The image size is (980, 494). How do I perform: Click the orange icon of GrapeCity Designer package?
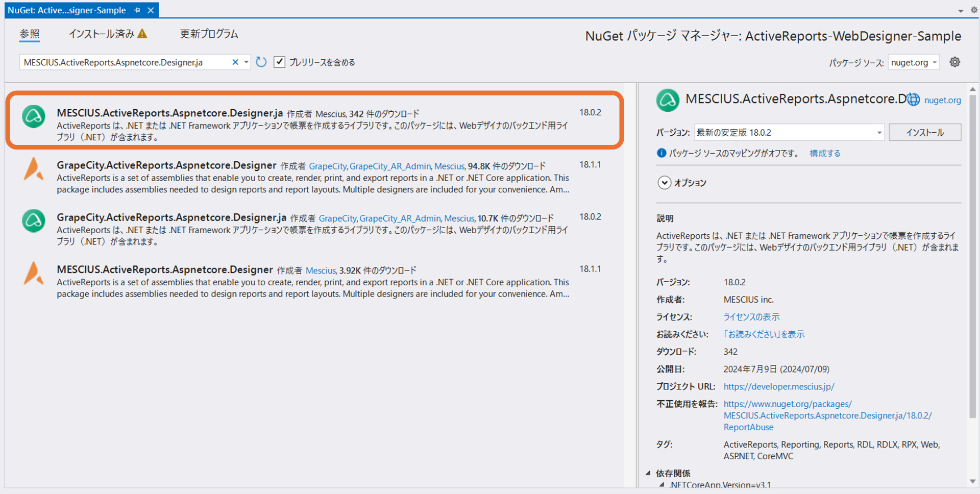coord(34,169)
